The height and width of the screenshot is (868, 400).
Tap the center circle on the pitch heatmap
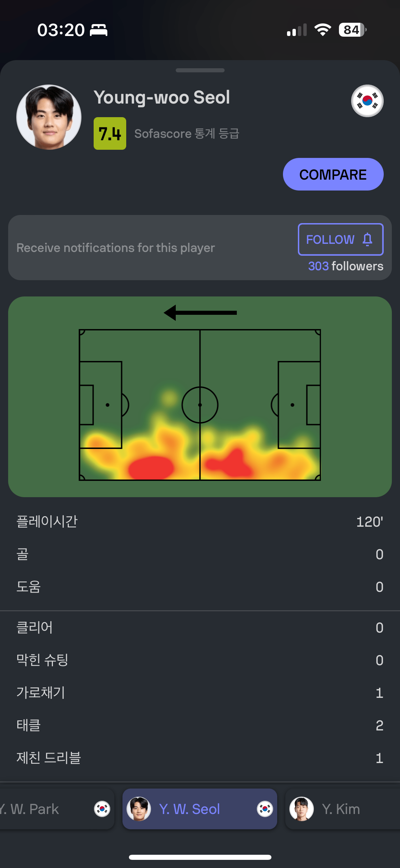coord(200,405)
